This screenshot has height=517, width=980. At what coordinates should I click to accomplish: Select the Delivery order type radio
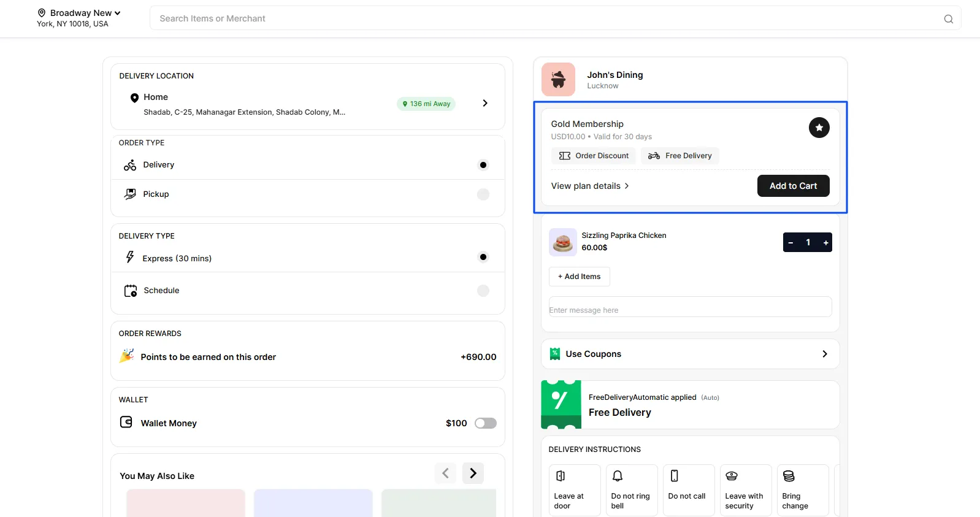[483, 165]
